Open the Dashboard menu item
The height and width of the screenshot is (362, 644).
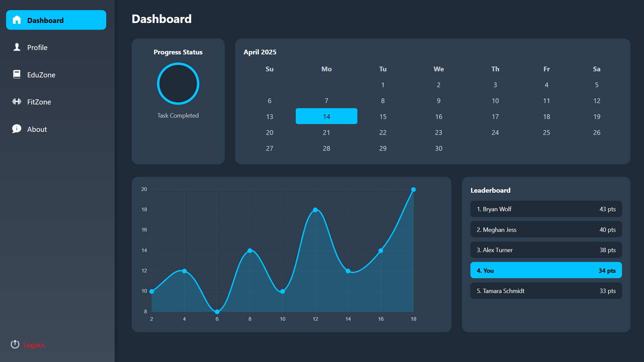click(x=56, y=20)
